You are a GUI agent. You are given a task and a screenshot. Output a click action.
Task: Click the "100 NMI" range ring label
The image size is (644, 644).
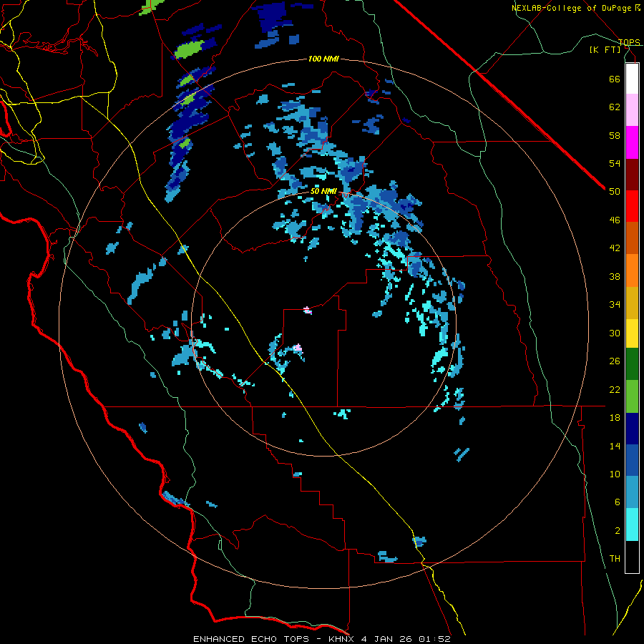coord(323,59)
